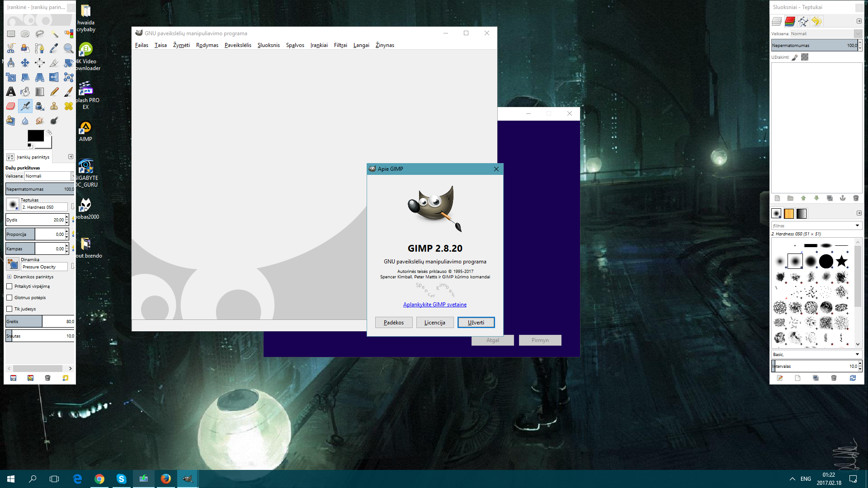Select the Dodge/Burn tool
The height and width of the screenshot is (488, 868).
click(54, 121)
